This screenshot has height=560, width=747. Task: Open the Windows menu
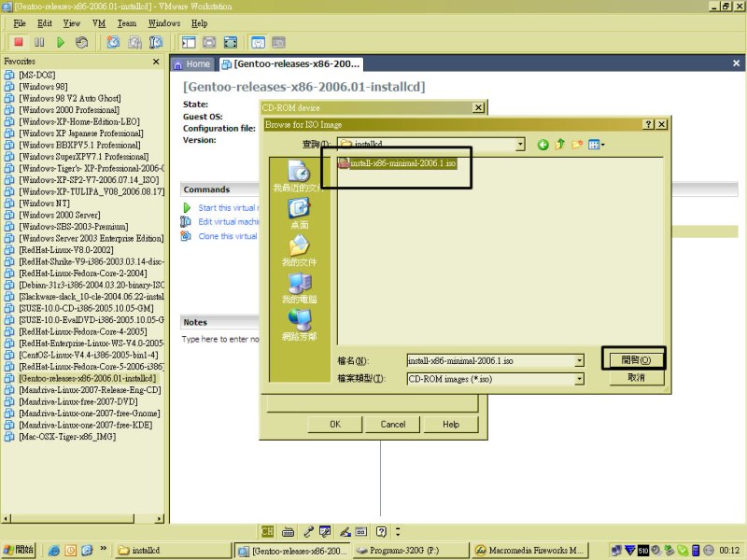click(164, 23)
